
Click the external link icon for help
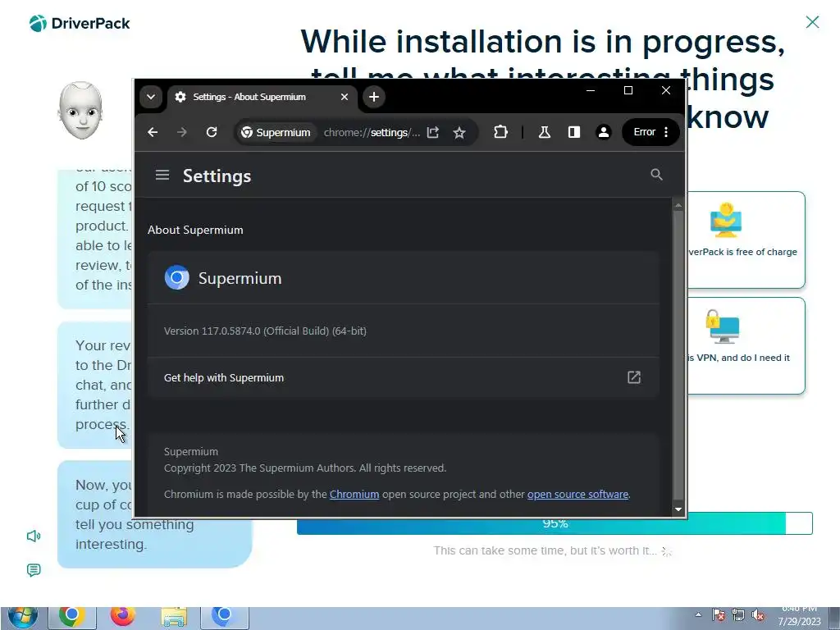tap(634, 377)
